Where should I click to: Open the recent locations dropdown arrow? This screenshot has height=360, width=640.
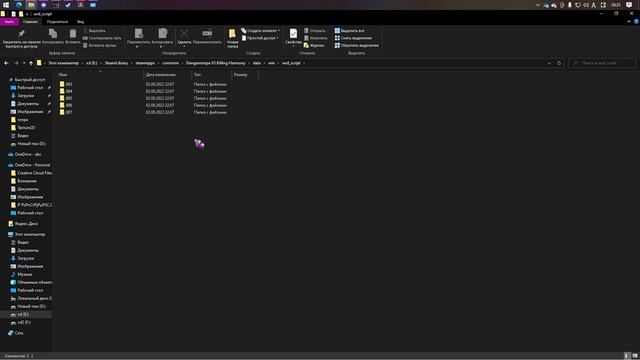[24, 63]
